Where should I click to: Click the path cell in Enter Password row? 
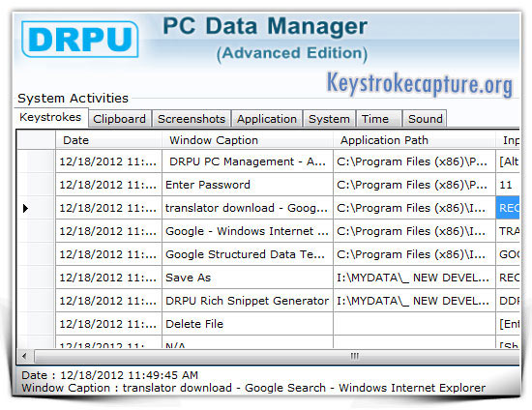click(x=414, y=185)
